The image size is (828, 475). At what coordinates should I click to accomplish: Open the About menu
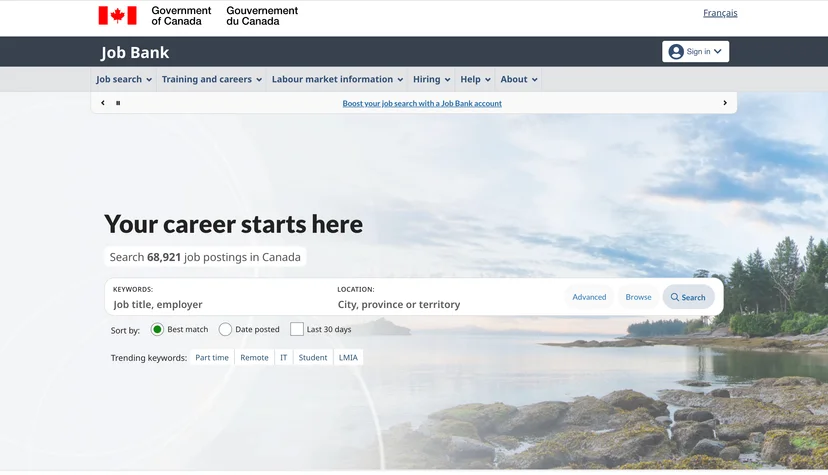point(519,79)
